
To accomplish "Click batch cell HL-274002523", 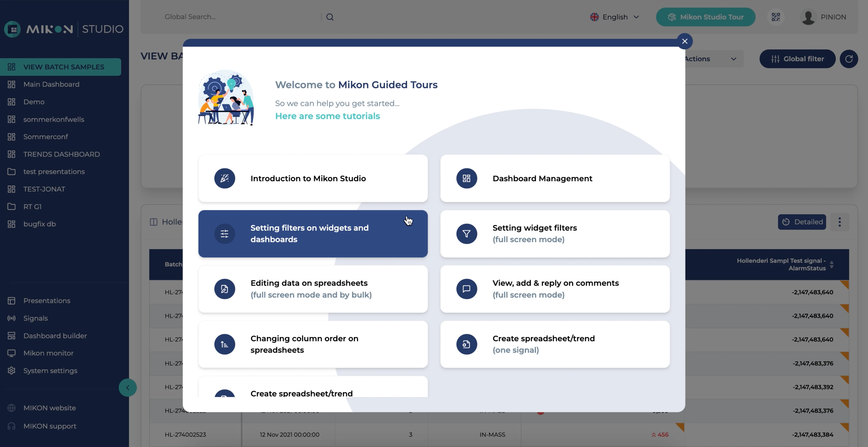I will click(185, 434).
